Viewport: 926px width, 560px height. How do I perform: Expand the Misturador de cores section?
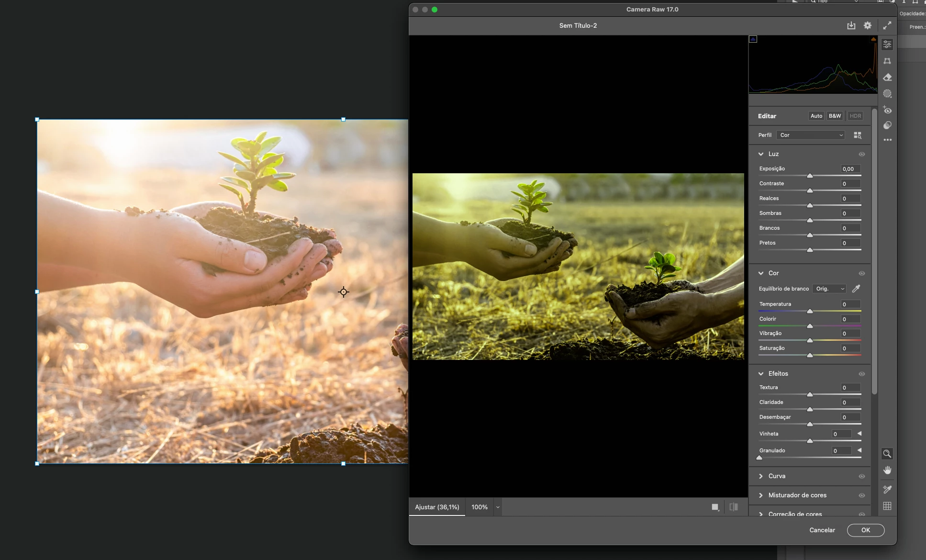pos(797,495)
